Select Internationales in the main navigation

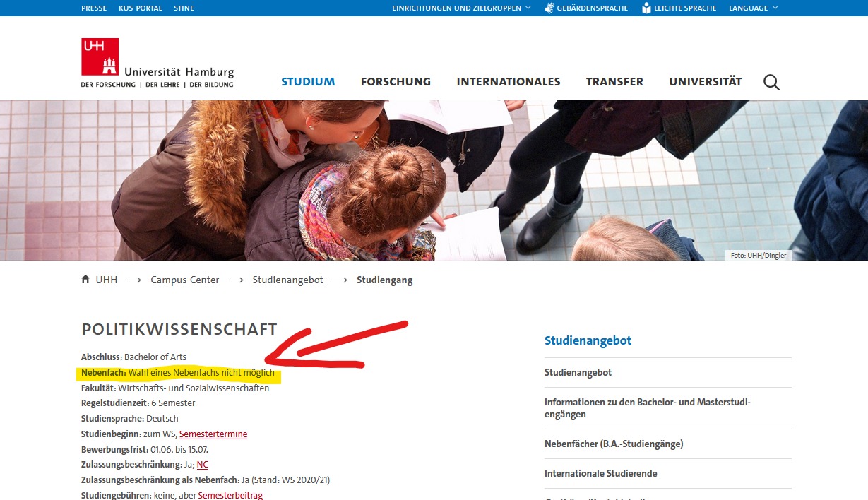tap(508, 81)
